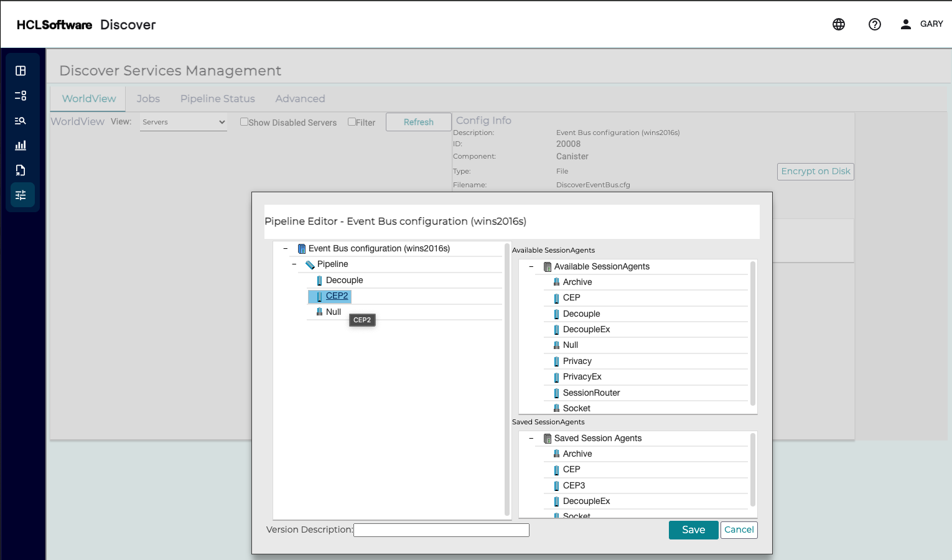Open the GARY user profile icon
952x560 pixels.
point(905,24)
